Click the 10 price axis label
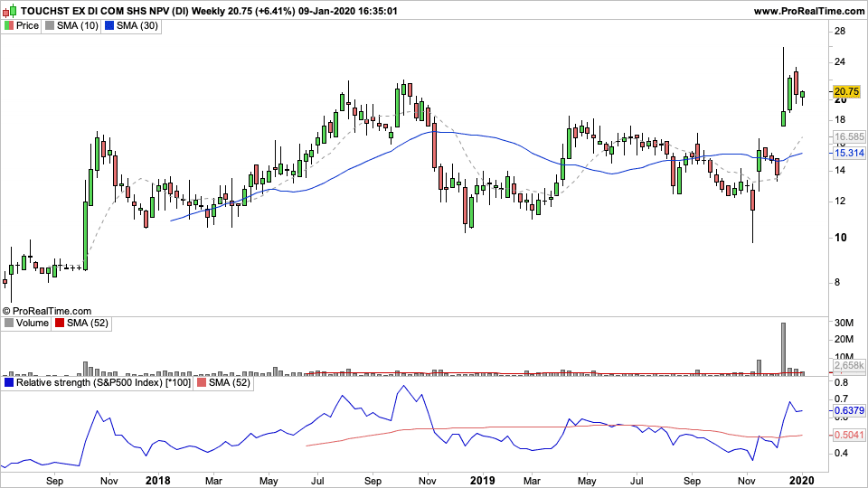The width and height of the screenshot is (868, 488). point(840,238)
